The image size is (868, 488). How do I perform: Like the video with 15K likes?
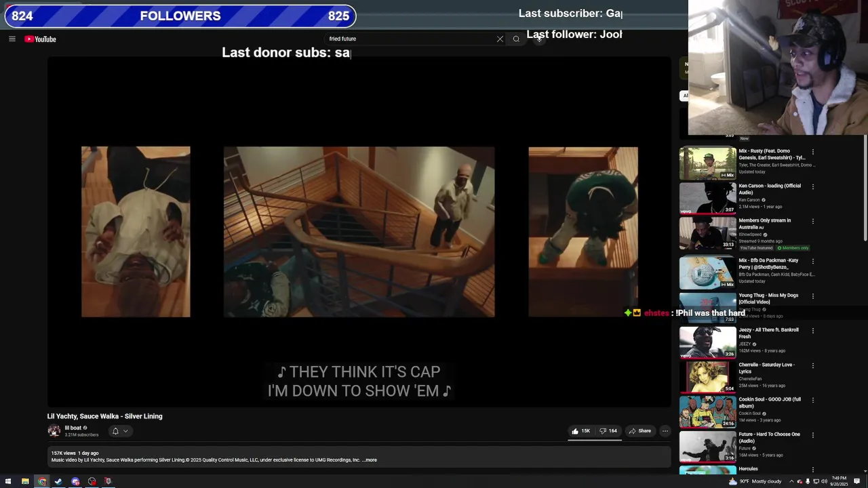tap(580, 431)
